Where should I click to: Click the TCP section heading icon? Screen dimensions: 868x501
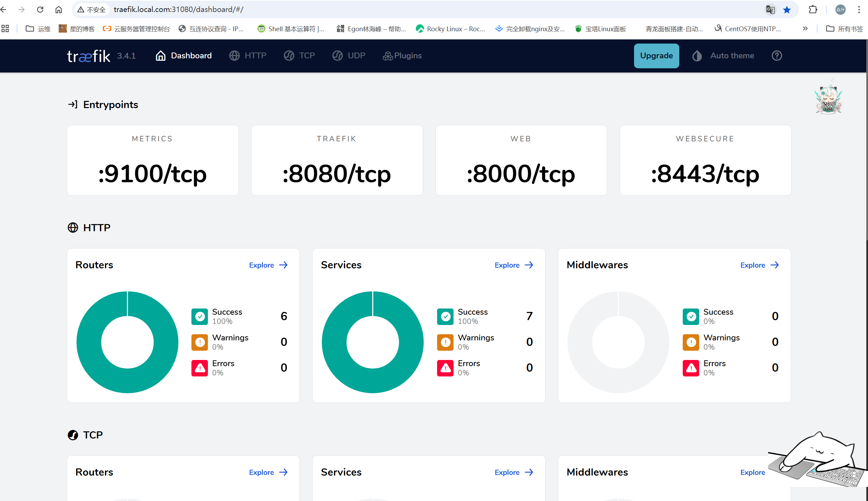tap(73, 435)
